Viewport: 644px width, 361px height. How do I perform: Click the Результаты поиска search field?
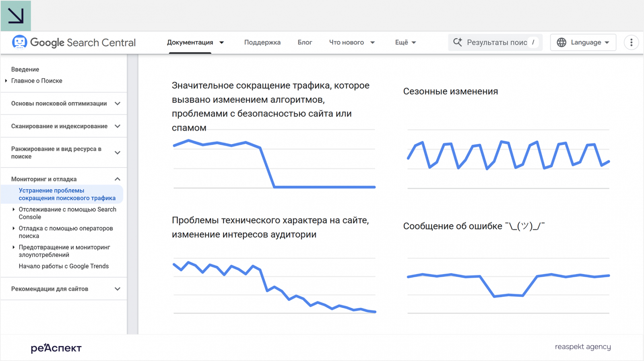pos(495,42)
